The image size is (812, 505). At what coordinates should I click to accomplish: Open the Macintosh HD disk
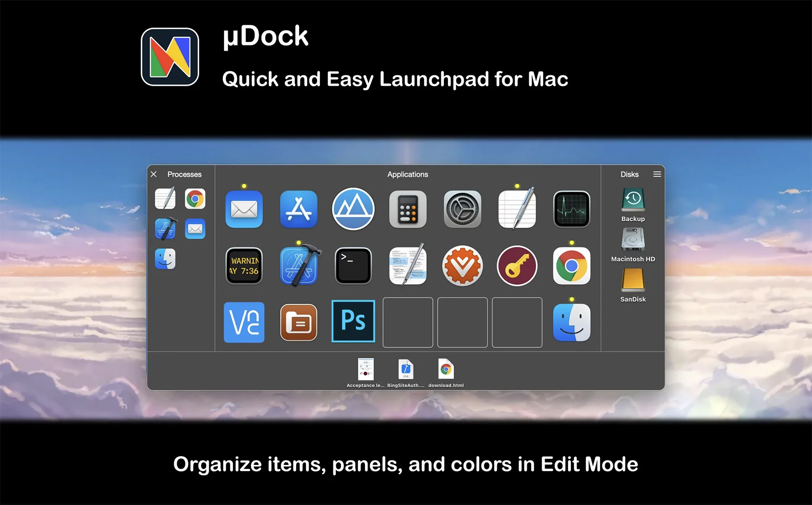[x=633, y=240]
